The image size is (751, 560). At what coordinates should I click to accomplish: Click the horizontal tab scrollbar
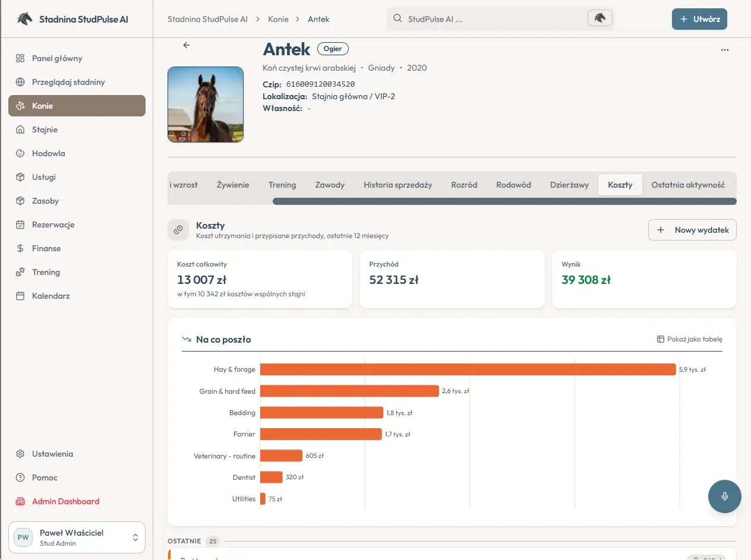pos(504,201)
